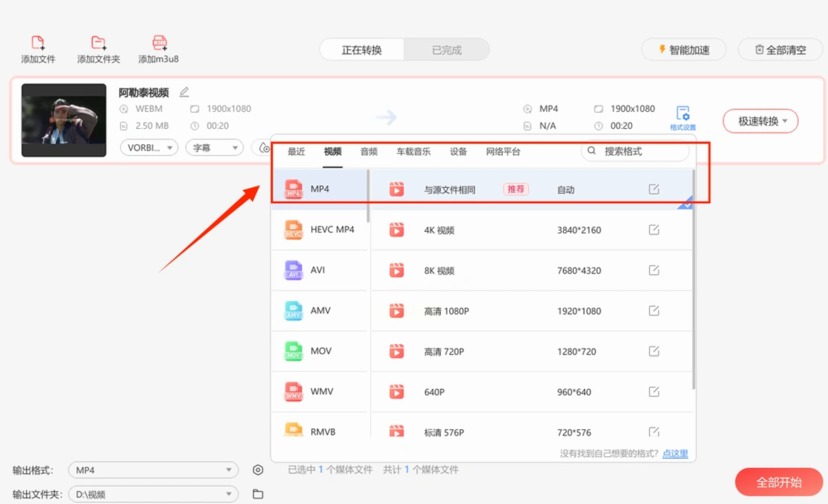This screenshot has width=828, height=504.
Task: Open the subtitle dropdown
Action: point(215,147)
